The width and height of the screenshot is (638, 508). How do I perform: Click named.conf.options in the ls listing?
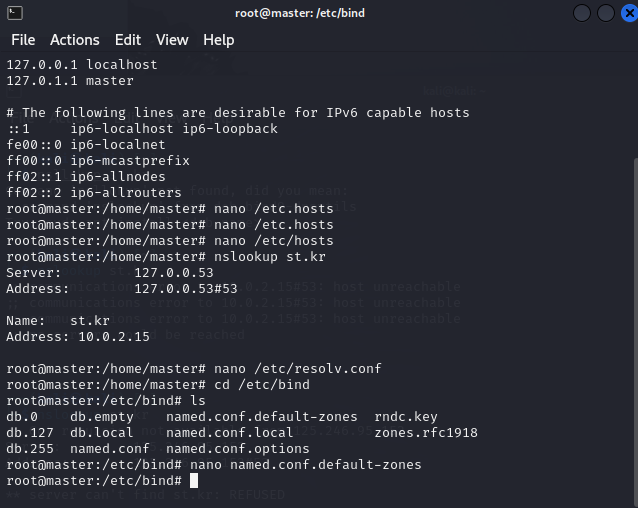coord(238,449)
